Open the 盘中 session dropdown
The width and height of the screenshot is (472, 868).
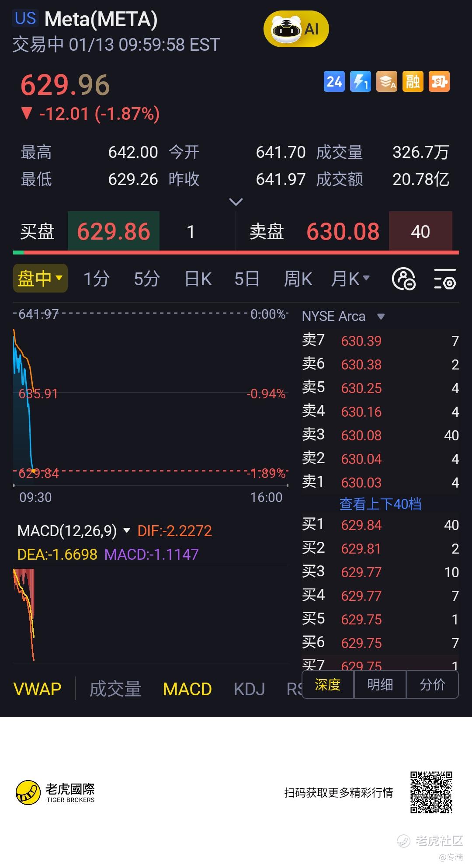point(40,278)
